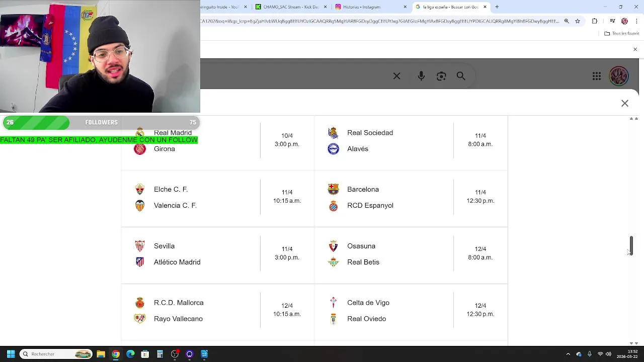This screenshot has height=362, width=644.
Task: Click the 11/4 12:30 p.m. kickoff time
Action: click(x=480, y=197)
